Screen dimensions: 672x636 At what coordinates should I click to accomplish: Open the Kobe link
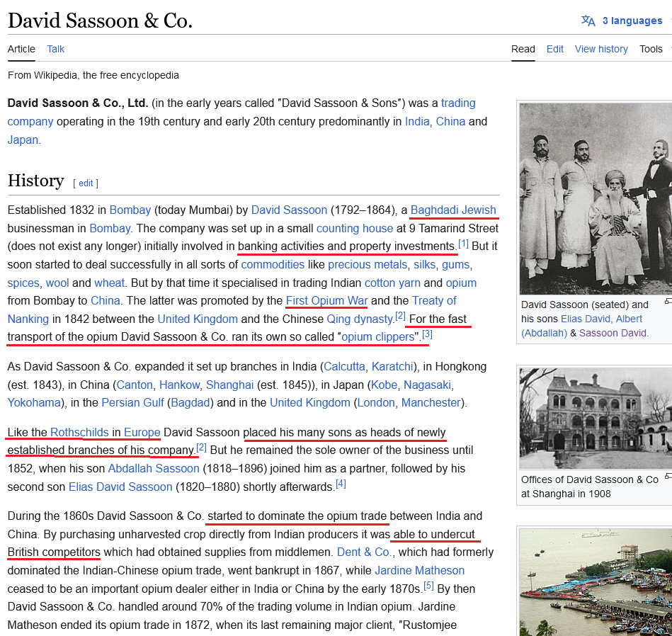384,385
